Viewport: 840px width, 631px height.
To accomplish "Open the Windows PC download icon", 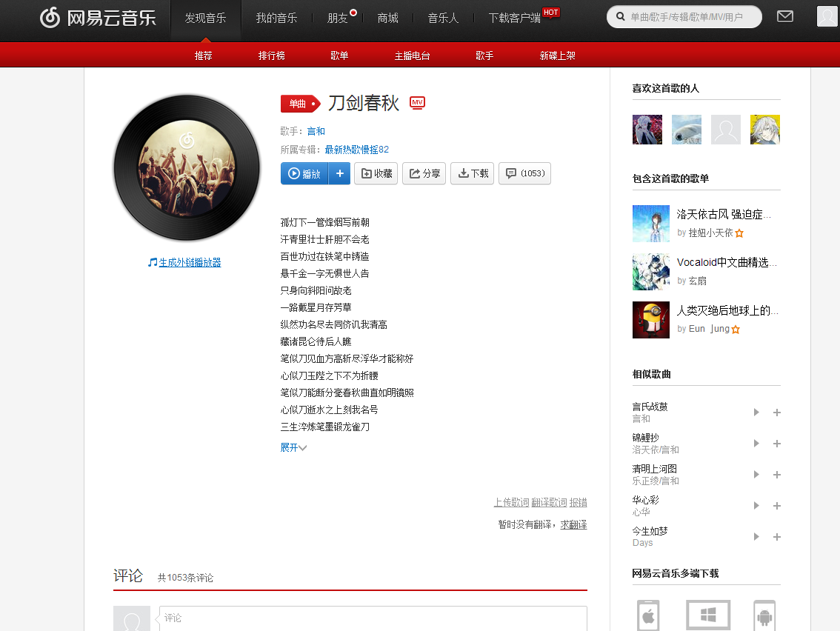I will tap(708, 615).
